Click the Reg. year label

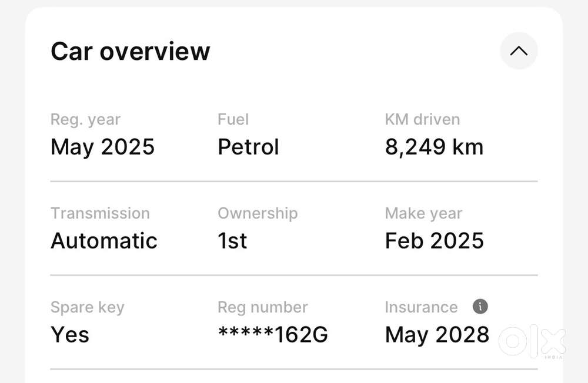click(x=85, y=119)
